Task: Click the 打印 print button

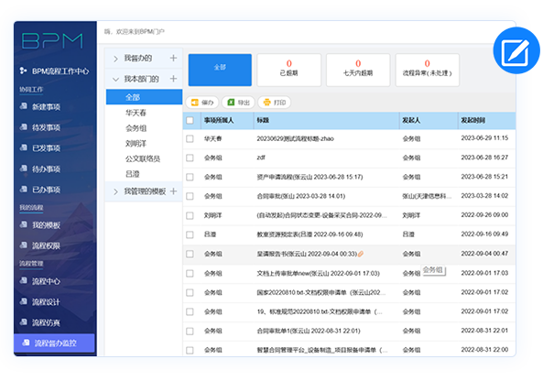Action: 274,103
